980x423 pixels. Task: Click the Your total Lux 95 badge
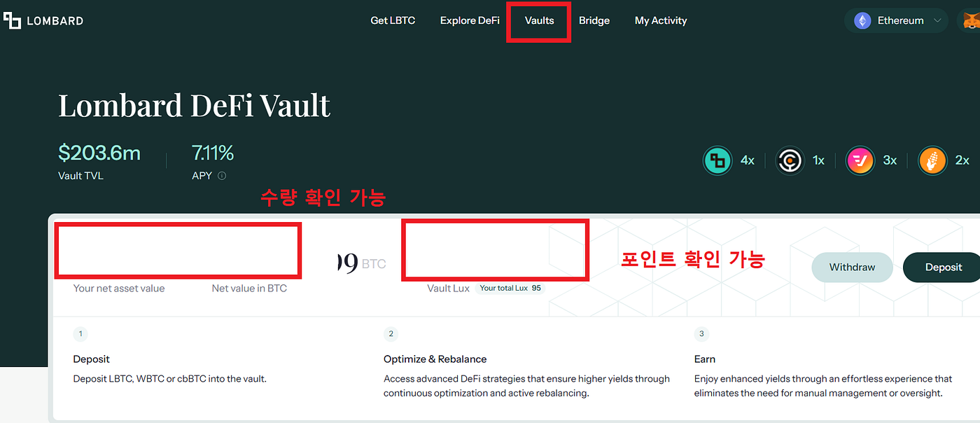point(510,288)
